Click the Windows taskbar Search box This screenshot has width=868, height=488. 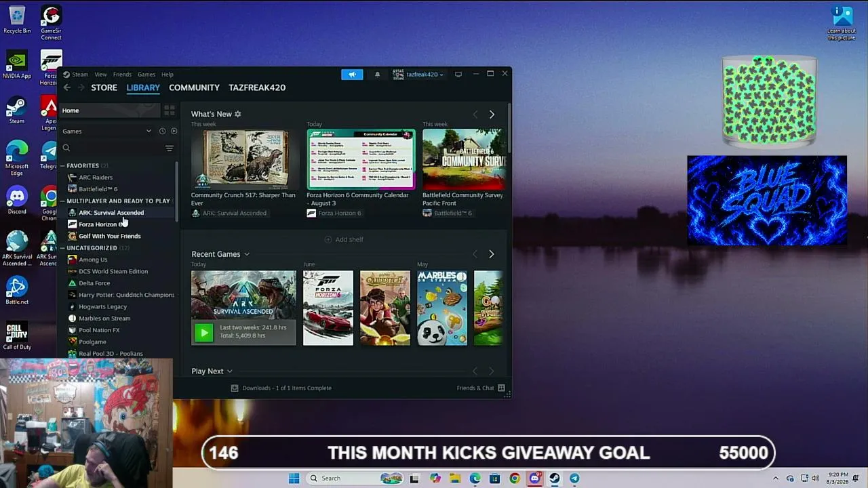(x=355, y=479)
